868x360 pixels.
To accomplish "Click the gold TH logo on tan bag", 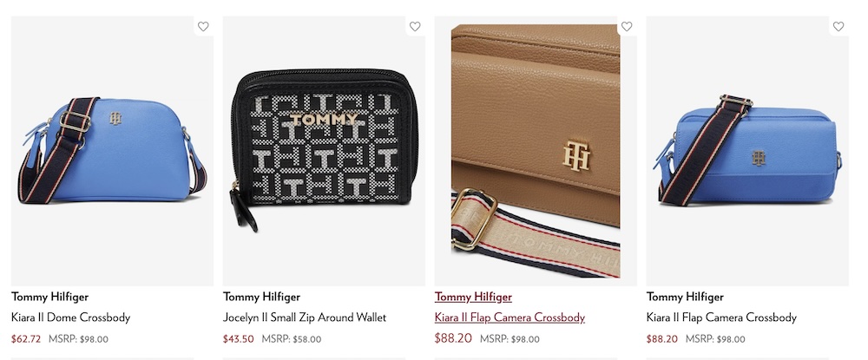I will [576, 155].
